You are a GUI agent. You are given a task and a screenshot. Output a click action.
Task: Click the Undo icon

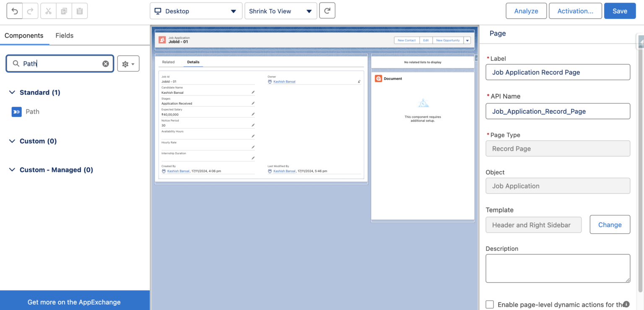coord(15,11)
